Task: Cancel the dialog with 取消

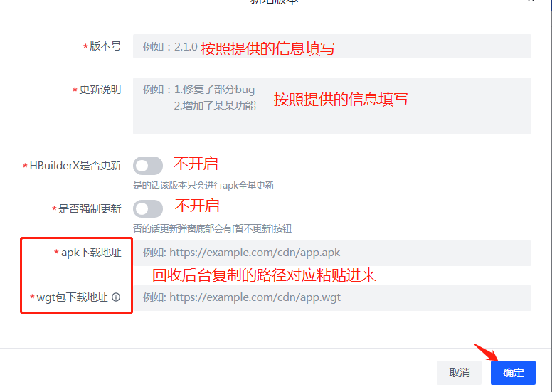Action: point(459,373)
